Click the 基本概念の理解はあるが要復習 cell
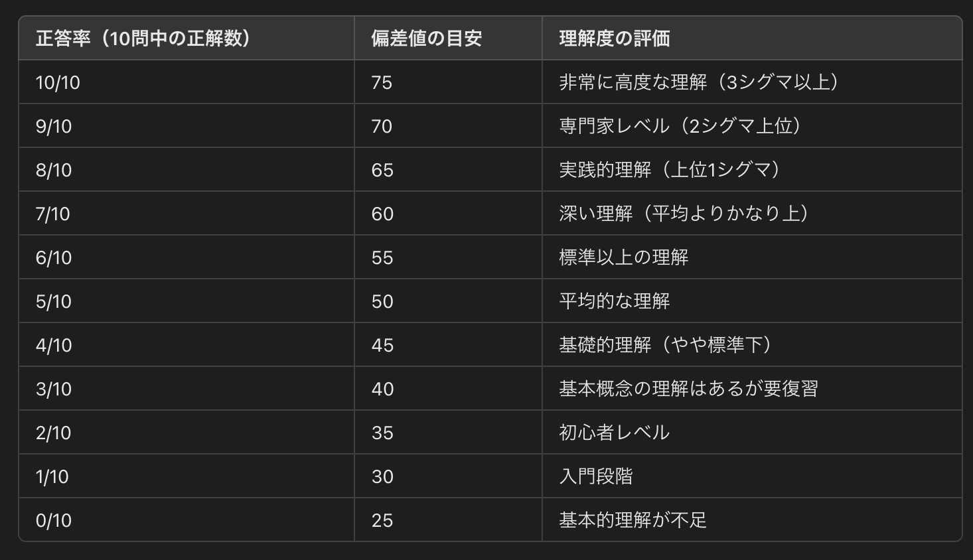The width and height of the screenshot is (973, 560). [688, 389]
